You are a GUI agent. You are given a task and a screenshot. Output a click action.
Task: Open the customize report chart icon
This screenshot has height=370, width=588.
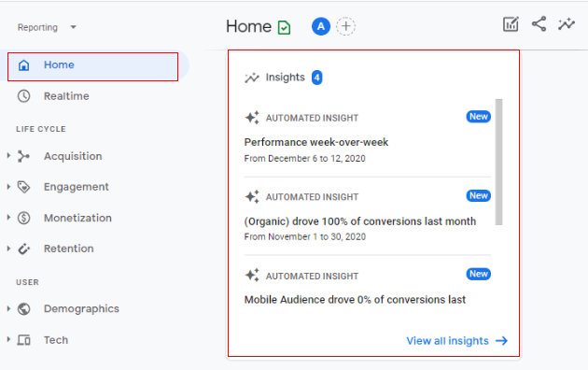tap(511, 24)
